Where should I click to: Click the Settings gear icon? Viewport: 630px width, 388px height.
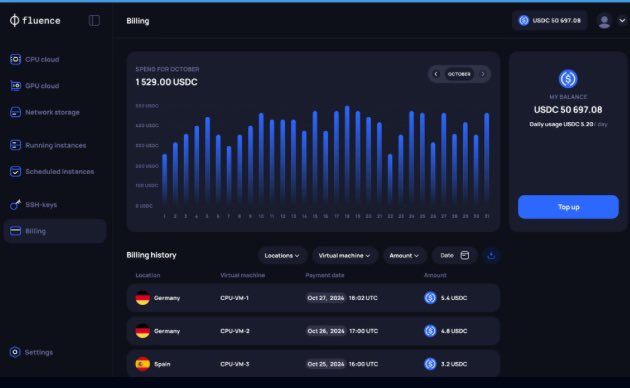pos(15,352)
